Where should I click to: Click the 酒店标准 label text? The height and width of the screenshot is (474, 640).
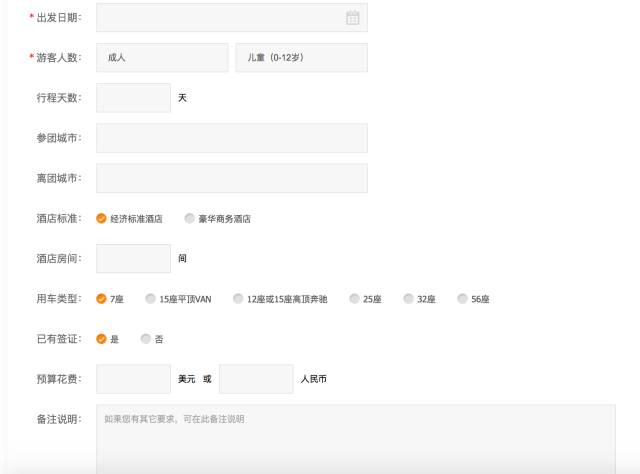click(59, 218)
